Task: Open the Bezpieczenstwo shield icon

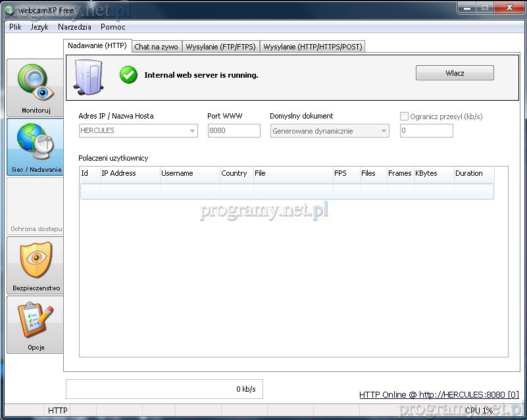Action: click(x=36, y=265)
